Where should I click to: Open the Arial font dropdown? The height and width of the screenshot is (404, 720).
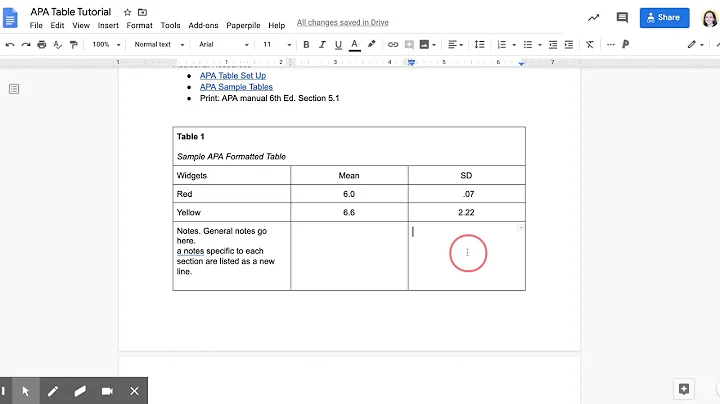(x=224, y=45)
